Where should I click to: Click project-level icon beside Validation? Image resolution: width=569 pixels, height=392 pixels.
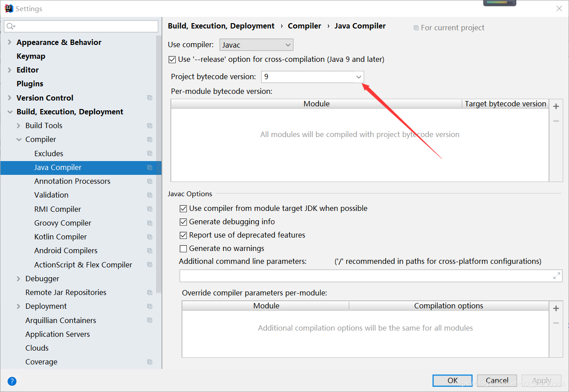149,195
